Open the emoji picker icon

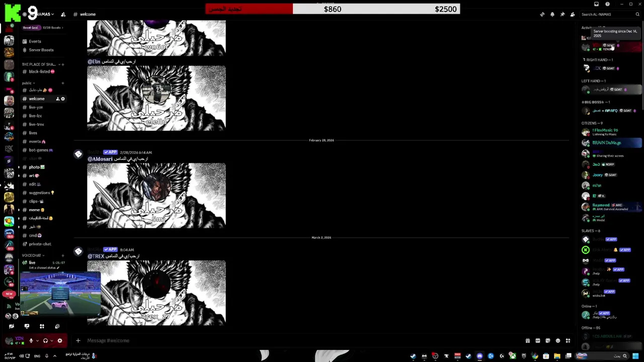click(x=558, y=340)
